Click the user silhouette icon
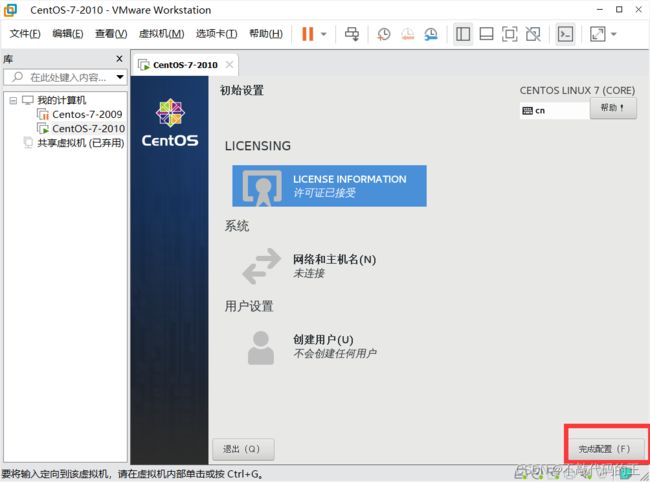The height and width of the screenshot is (482, 650). (x=261, y=348)
